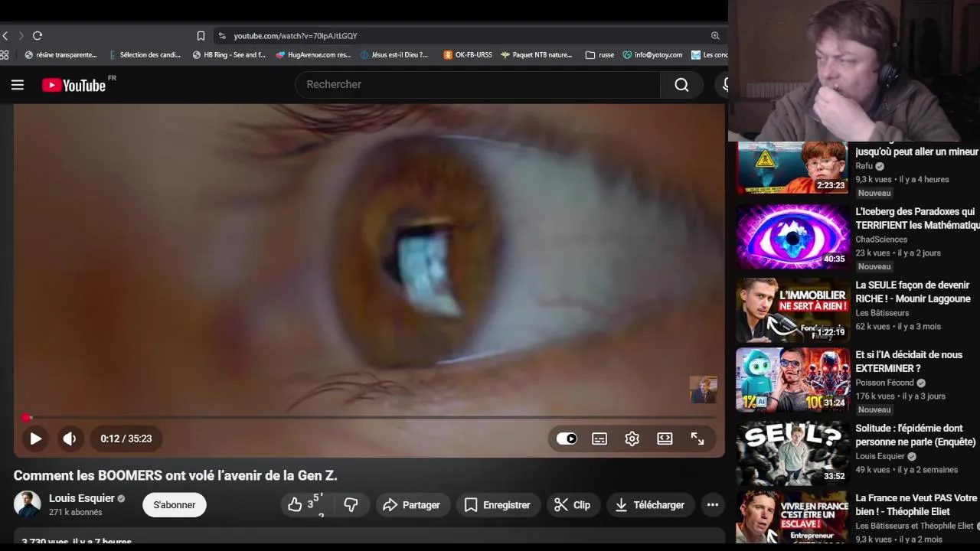The image size is (980, 551).
Task: Open 'info@yotoy.com' bookmark
Action: [x=652, y=55]
